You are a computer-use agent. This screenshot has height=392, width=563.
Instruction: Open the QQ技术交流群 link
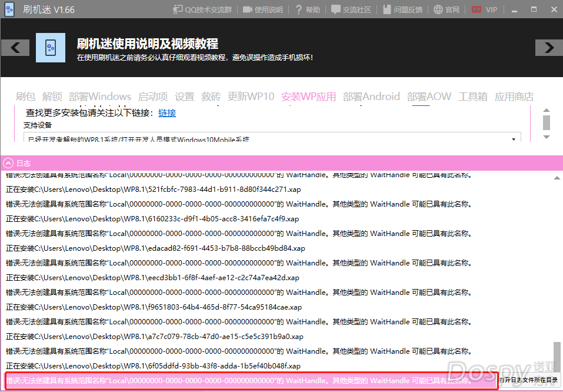[x=202, y=9]
